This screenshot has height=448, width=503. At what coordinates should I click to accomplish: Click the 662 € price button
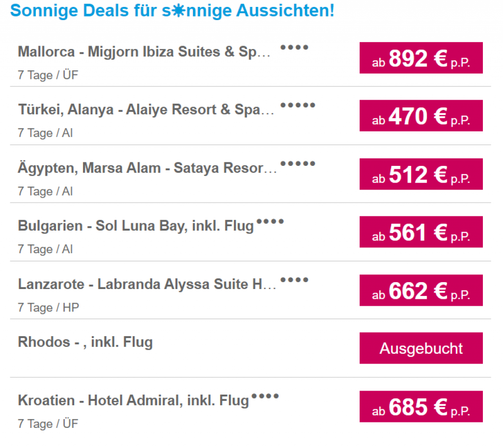coord(421,290)
